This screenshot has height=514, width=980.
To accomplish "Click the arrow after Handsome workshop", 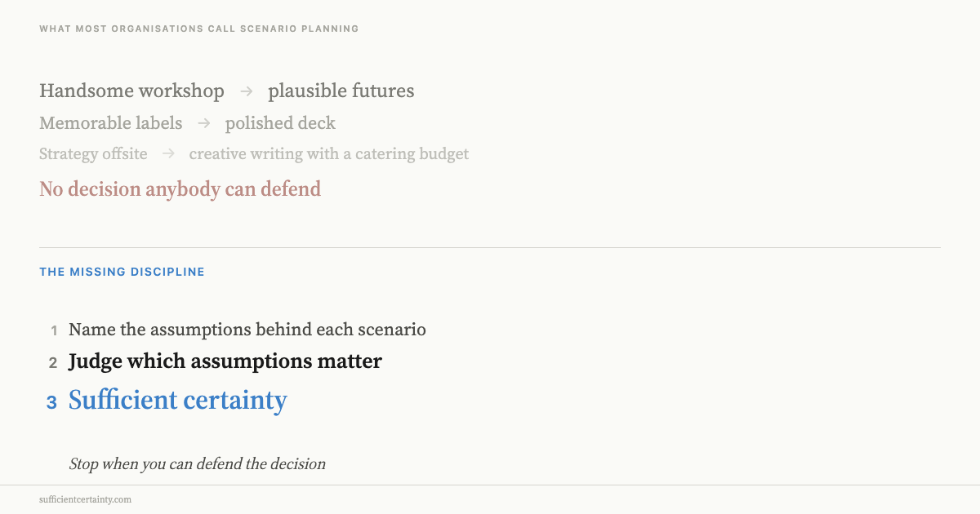I will pyautogui.click(x=247, y=91).
